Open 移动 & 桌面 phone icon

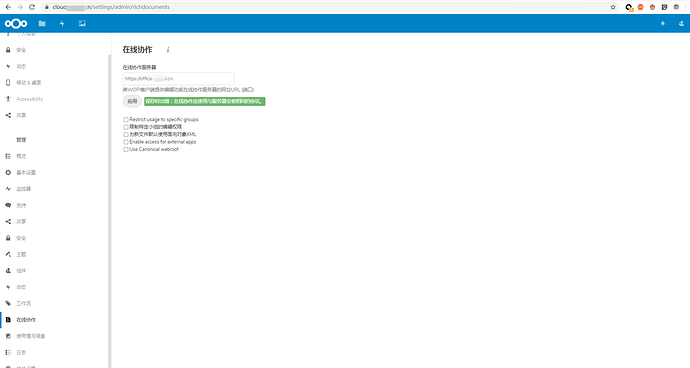(x=8, y=82)
